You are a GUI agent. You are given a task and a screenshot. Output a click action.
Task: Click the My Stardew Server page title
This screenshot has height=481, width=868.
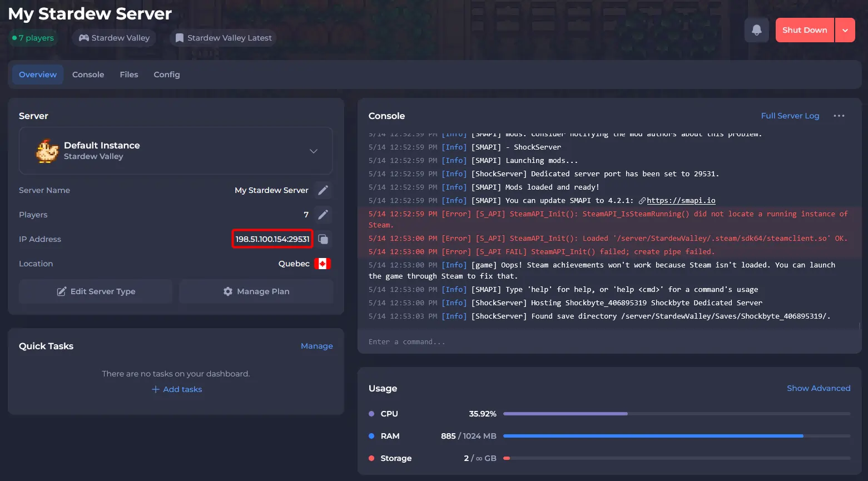click(x=90, y=13)
